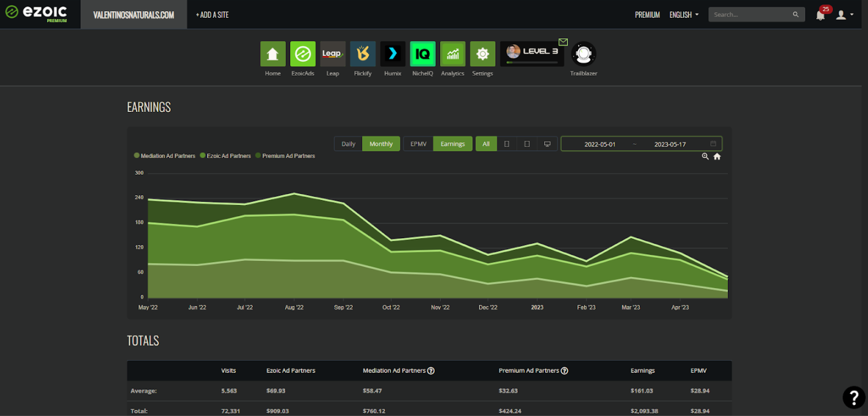The height and width of the screenshot is (416, 868).
Task: Click the EPMV column header in Totals
Action: (x=698, y=371)
